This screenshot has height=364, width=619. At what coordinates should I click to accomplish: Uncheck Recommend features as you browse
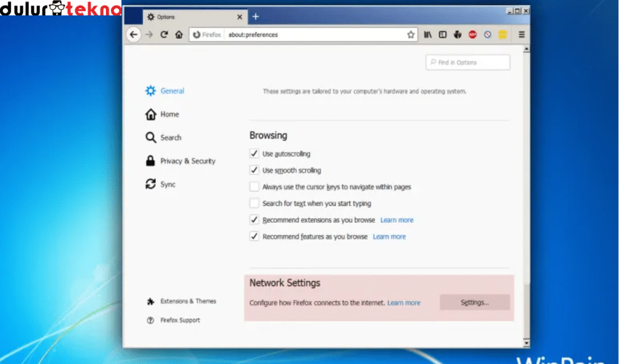pyautogui.click(x=254, y=237)
